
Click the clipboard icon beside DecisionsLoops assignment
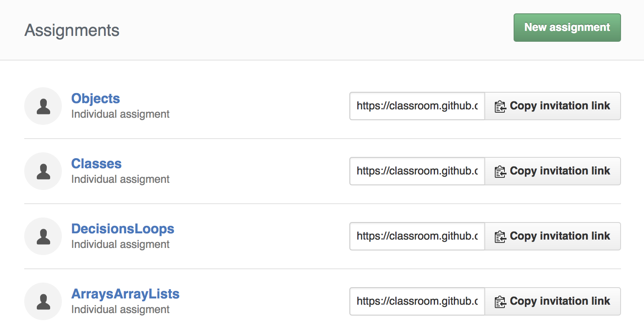[x=500, y=236]
